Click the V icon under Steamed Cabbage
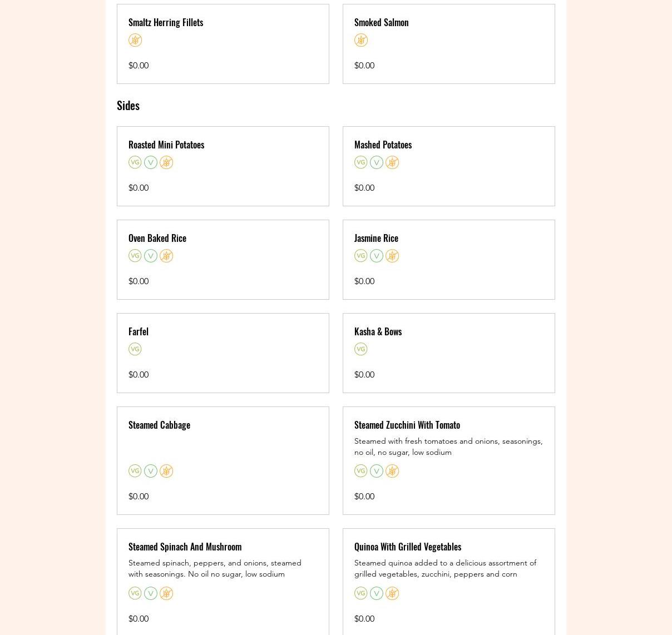Viewport: 672px width, 635px height. tap(151, 471)
